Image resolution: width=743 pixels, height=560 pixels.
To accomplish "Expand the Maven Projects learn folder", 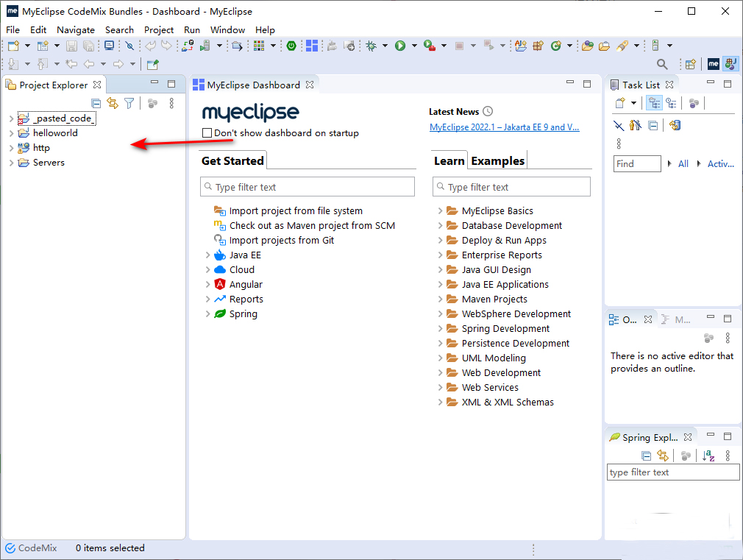I will click(x=440, y=300).
